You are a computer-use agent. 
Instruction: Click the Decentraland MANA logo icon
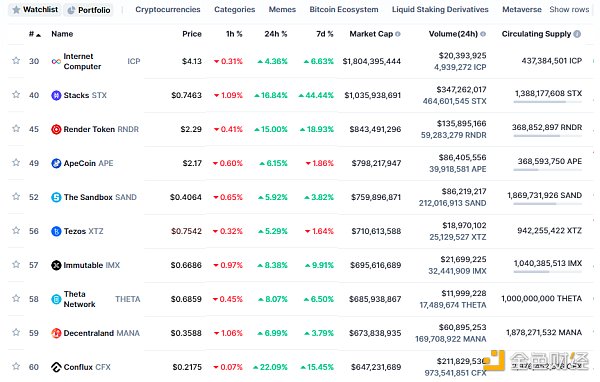[x=56, y=333]
